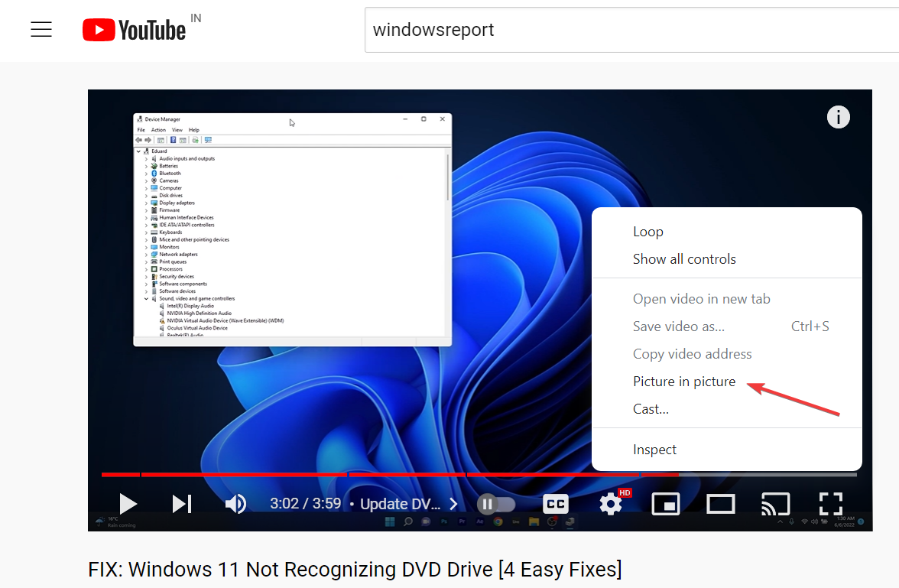Screen dimensions: 899x588
Task: Select Intel(R) Display Audio device
Action: pos(190,306)
